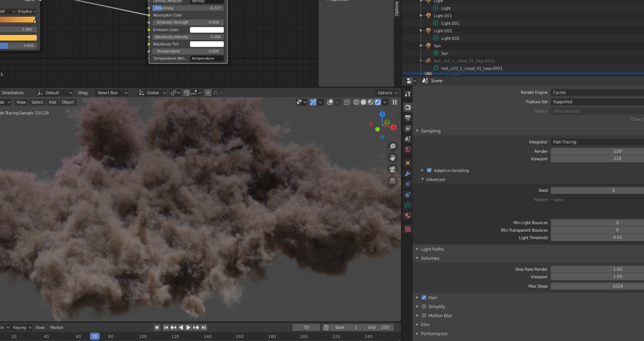Toggle snapping magnet in viewport header

click(187, 93)
